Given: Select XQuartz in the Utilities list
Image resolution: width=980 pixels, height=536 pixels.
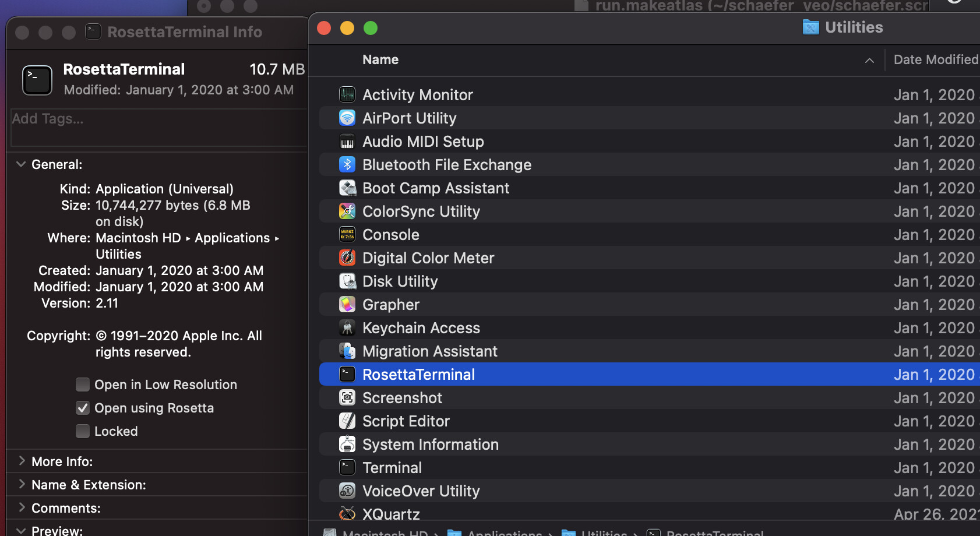Looking at the screenshot, I should click(391, 513).
